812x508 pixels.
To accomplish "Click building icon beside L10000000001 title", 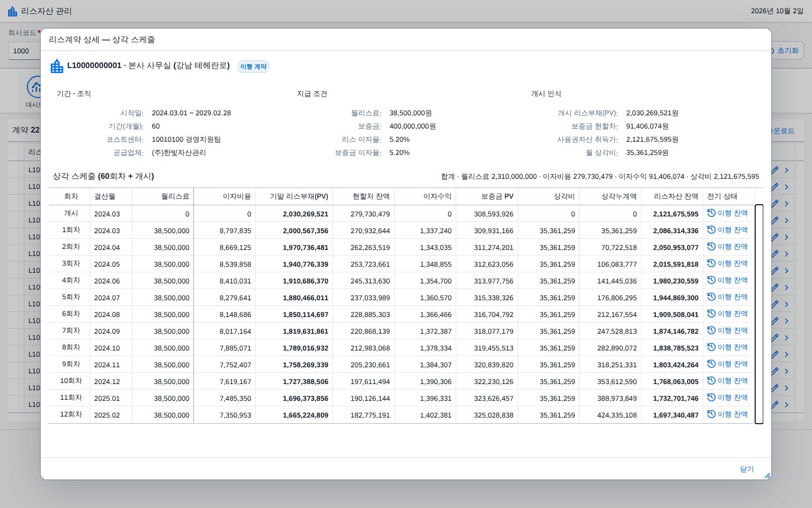I will (x=57, y=66).
